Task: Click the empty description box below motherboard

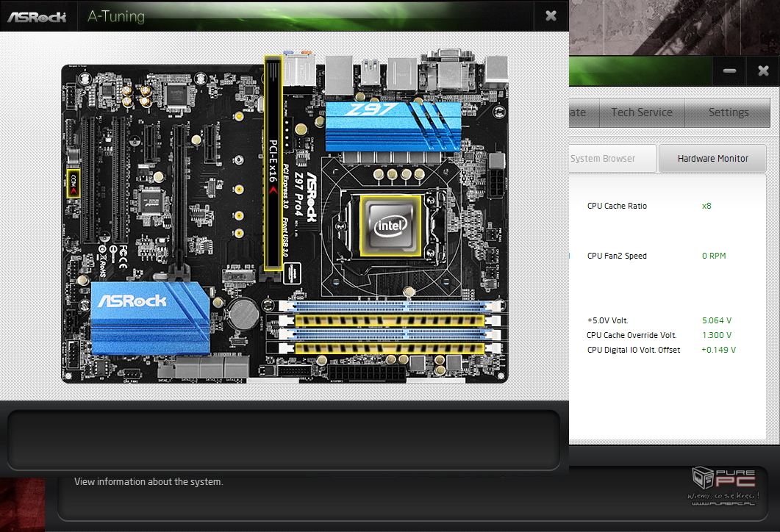Action: tap(284, 440)
